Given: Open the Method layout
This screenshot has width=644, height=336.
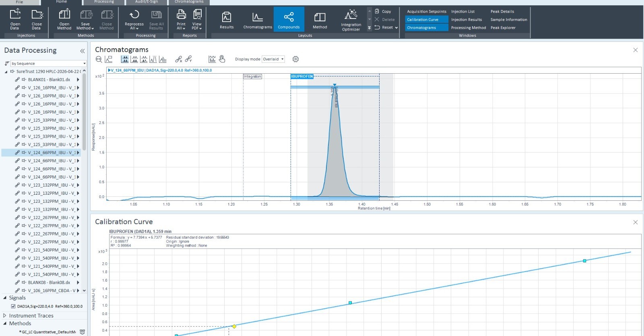Looking at the screenshot, I should [x=320, y=20].
